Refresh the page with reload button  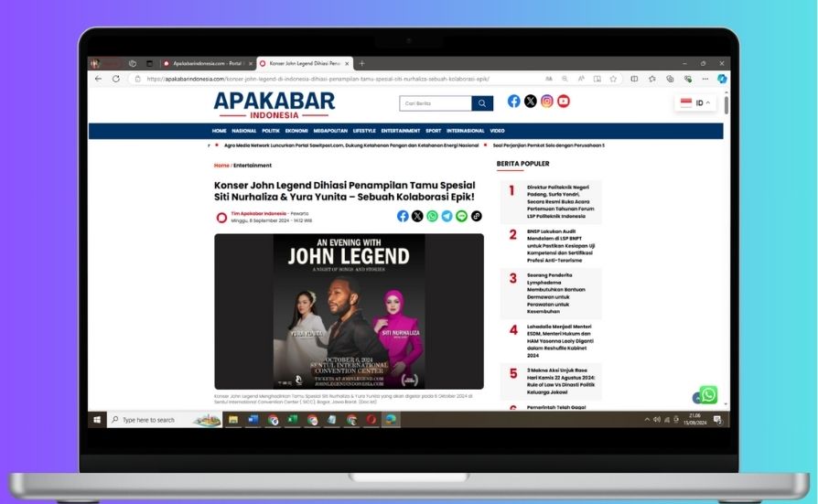coord(116,79)
